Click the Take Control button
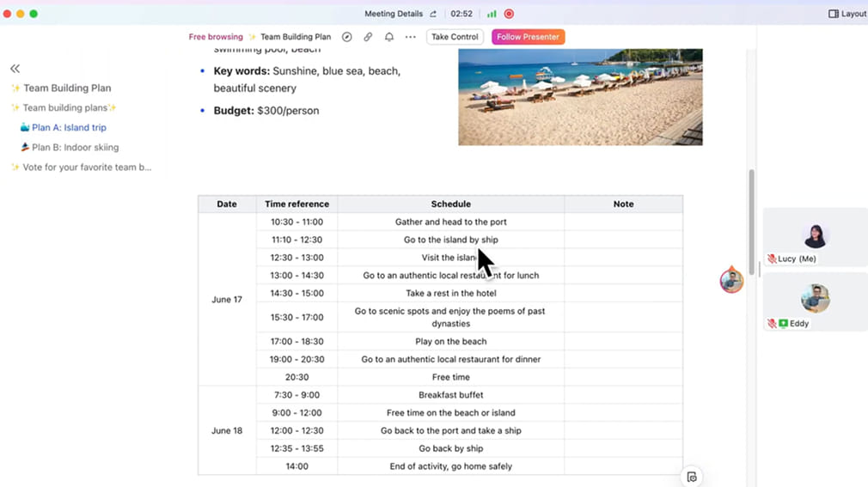Viewport: 868px width, 487px height. point(455,37)
